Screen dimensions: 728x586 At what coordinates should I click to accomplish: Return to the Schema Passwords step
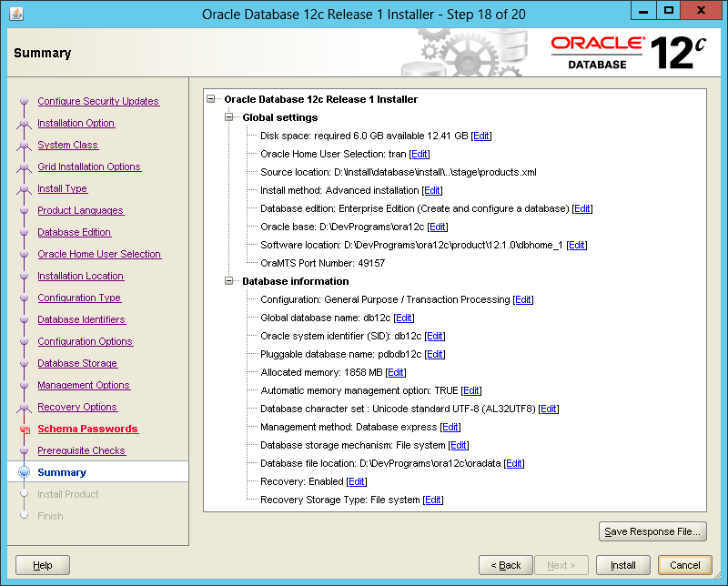pyautogui.click(x=87, y=429)
